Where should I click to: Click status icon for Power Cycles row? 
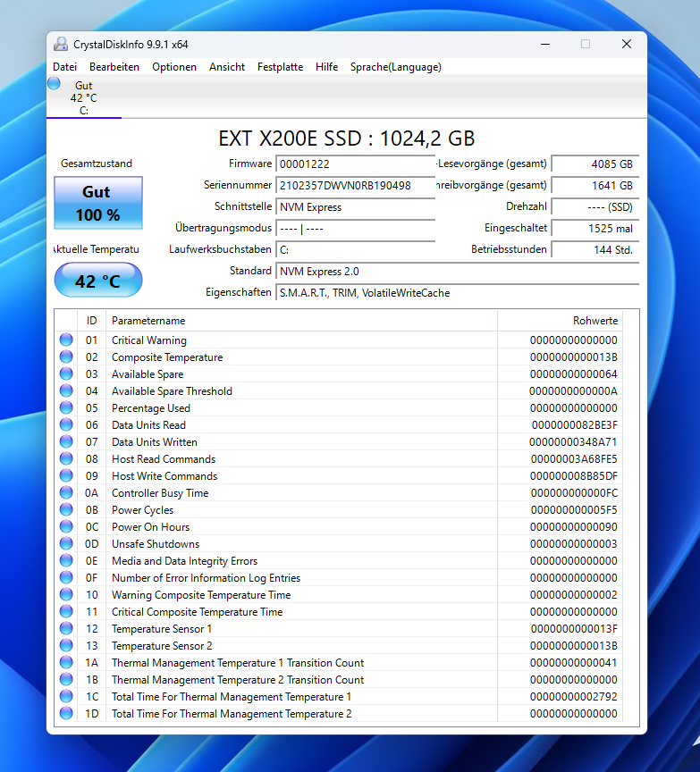(66, 509)
